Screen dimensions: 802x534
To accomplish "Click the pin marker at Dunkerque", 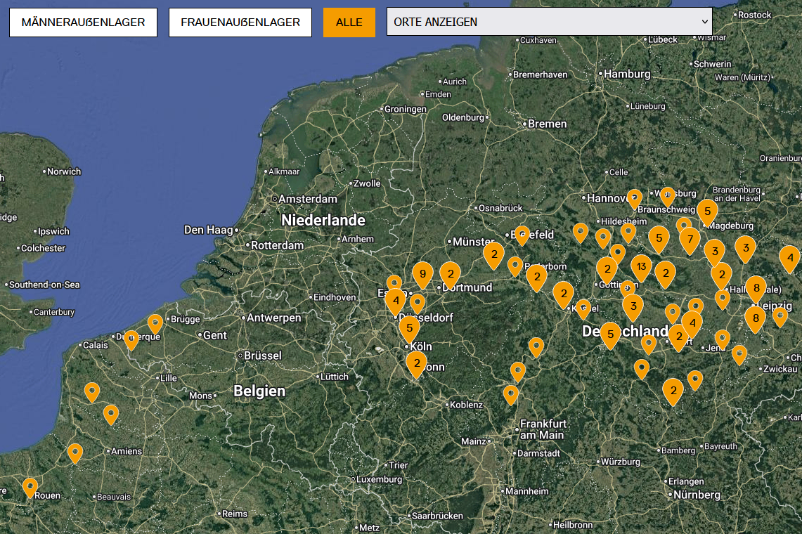I will [131, 338].
